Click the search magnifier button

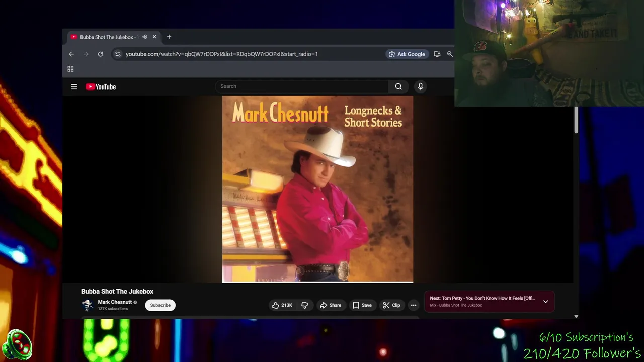point(398,86)
